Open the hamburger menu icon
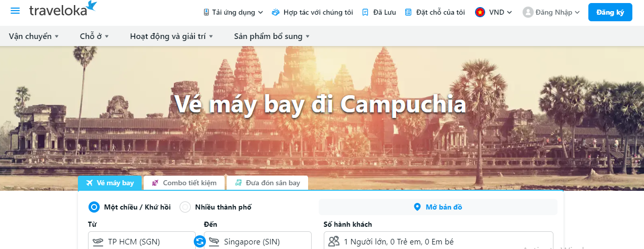This screenshot has width=644, height=249. [x=15, y=11]
